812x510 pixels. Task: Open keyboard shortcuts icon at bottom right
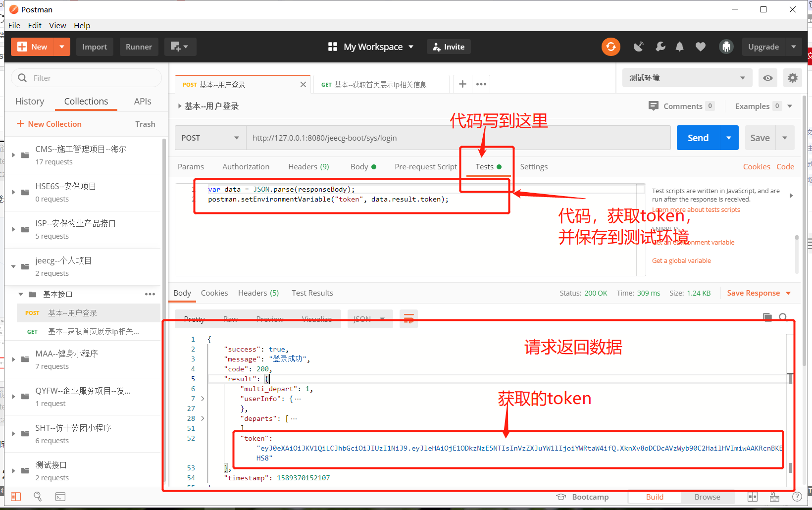pyautogui.click(x=774, y=497)
